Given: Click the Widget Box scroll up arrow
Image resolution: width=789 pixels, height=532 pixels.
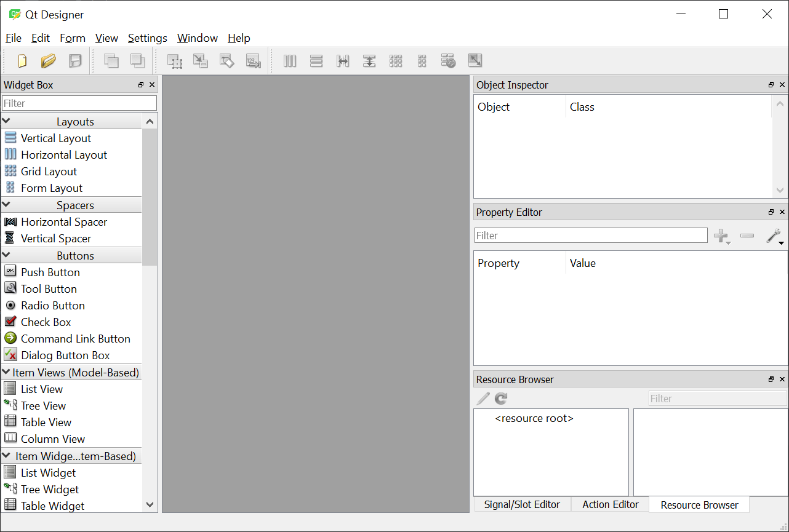Looking at the screenshot, I should (150, 121).
